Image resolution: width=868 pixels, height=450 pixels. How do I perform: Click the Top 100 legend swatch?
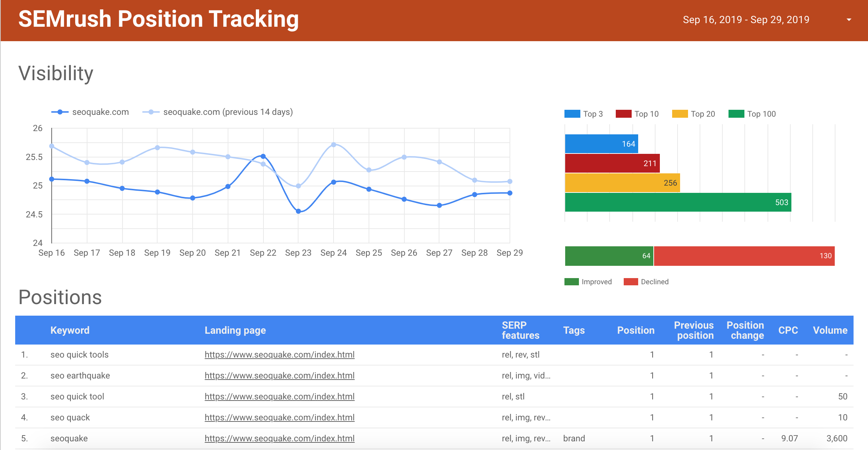[736, 114]
